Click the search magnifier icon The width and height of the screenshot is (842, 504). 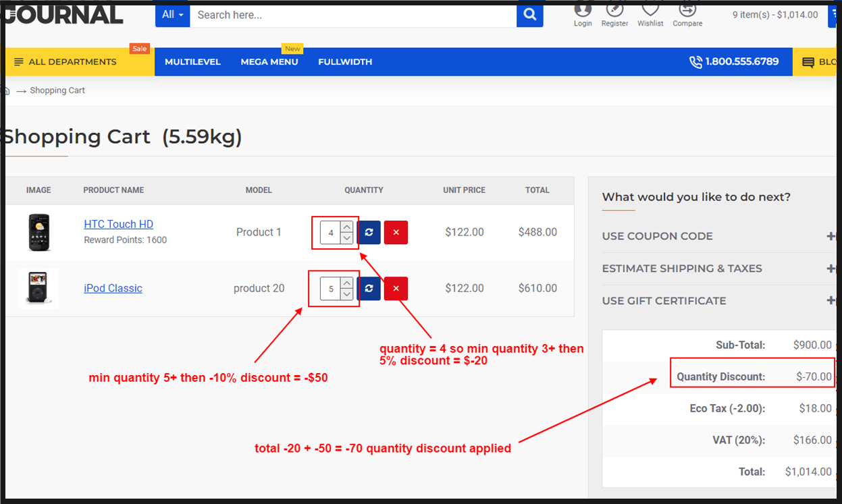529,15
